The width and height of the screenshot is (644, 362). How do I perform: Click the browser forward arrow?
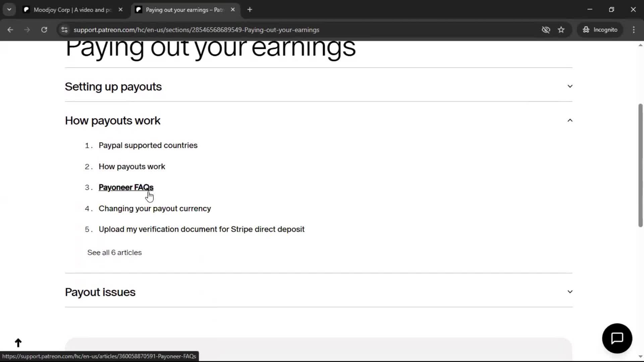pyautogui.click(x=27, y=30)
